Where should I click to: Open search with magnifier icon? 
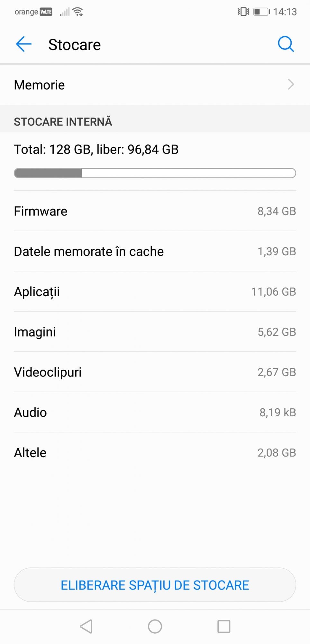(x=286, y=44)
